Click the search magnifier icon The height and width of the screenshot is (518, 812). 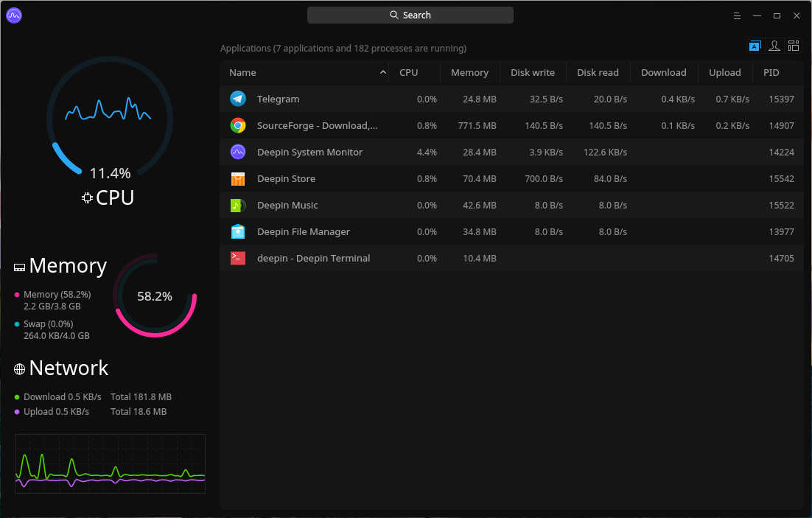pyautogui.click(x=394, y=15)
